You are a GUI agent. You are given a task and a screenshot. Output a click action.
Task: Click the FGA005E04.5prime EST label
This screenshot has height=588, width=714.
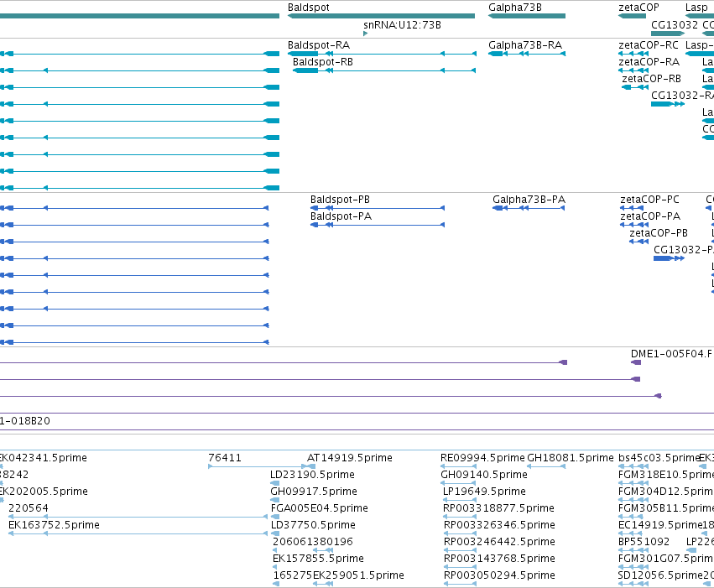coord(319,508)
